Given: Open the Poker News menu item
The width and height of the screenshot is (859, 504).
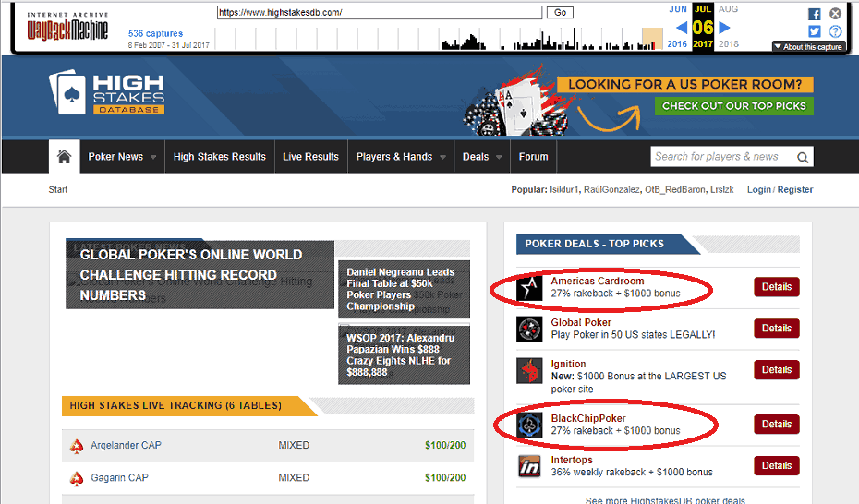Looking at the screenshot, I should 115,157.
